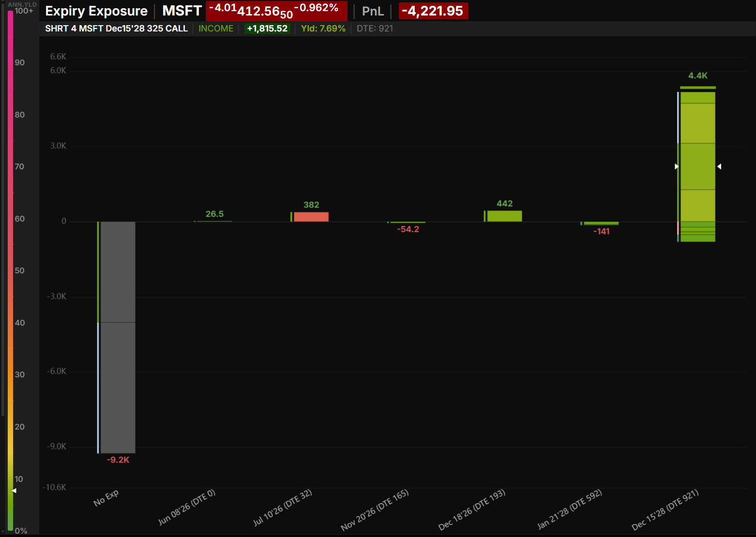Click the annualized yield scale pointer arrow

tap(14, 491)
